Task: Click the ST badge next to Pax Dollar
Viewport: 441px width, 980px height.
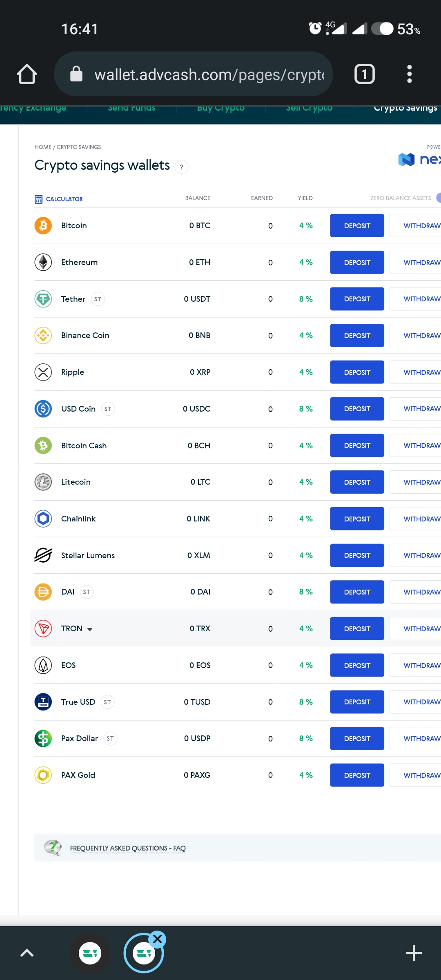Action: point(110,738)
